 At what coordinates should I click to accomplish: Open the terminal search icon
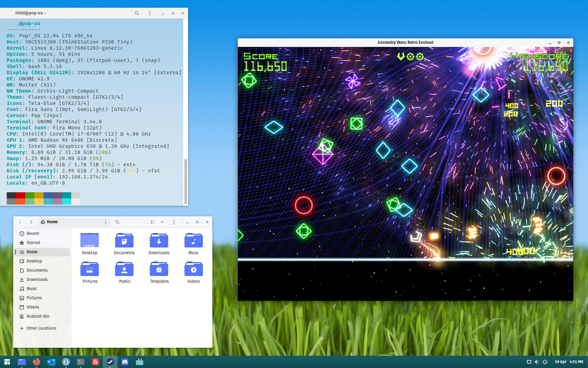[137, 13]
